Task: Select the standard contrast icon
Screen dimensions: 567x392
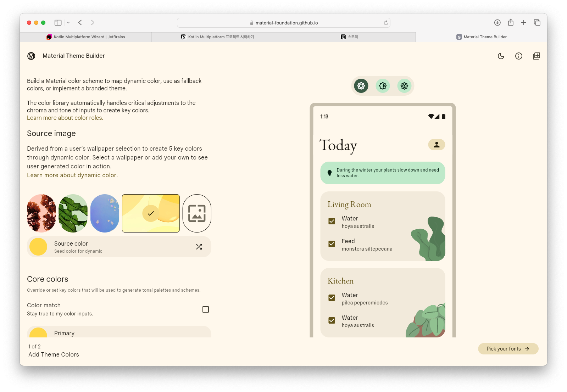Action: coord(361,86)
